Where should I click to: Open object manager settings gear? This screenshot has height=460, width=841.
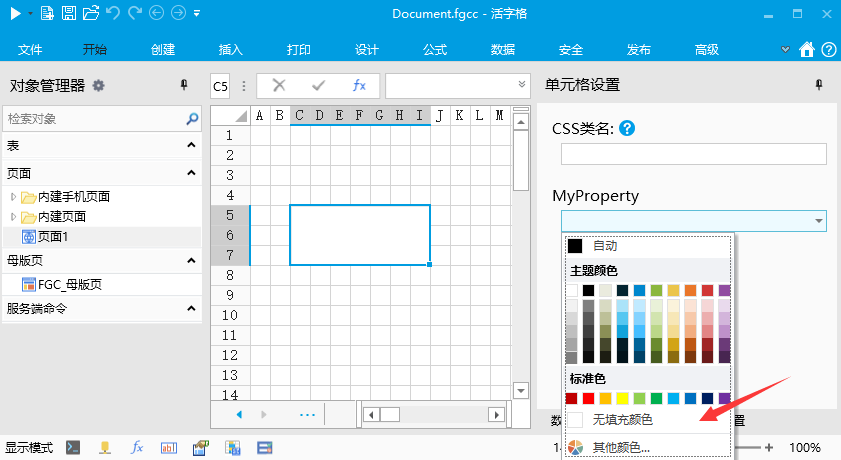tap(98, 85)
